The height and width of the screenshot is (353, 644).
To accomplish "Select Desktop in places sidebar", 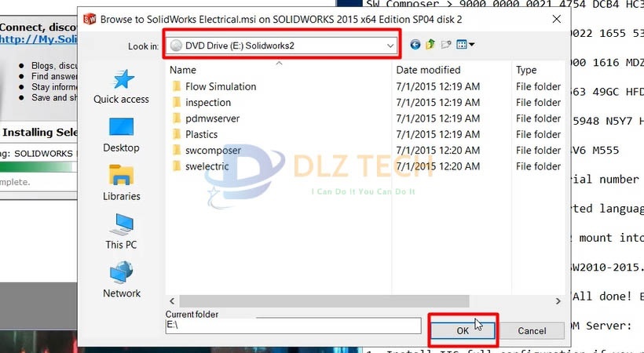I will [121, 136].
